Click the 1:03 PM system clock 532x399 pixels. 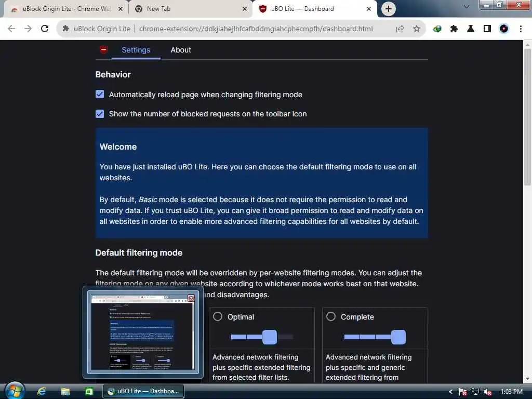(512, 392)
